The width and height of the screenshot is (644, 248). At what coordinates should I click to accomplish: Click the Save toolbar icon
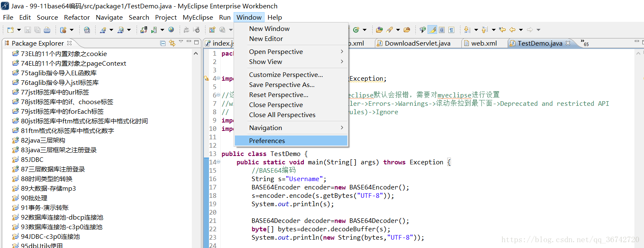tap(28, 30)
